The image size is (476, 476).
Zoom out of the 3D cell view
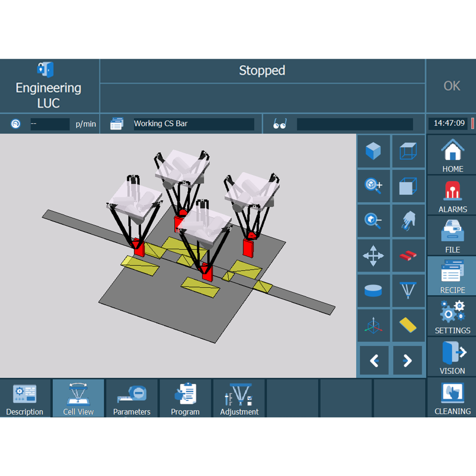[373, 221]
